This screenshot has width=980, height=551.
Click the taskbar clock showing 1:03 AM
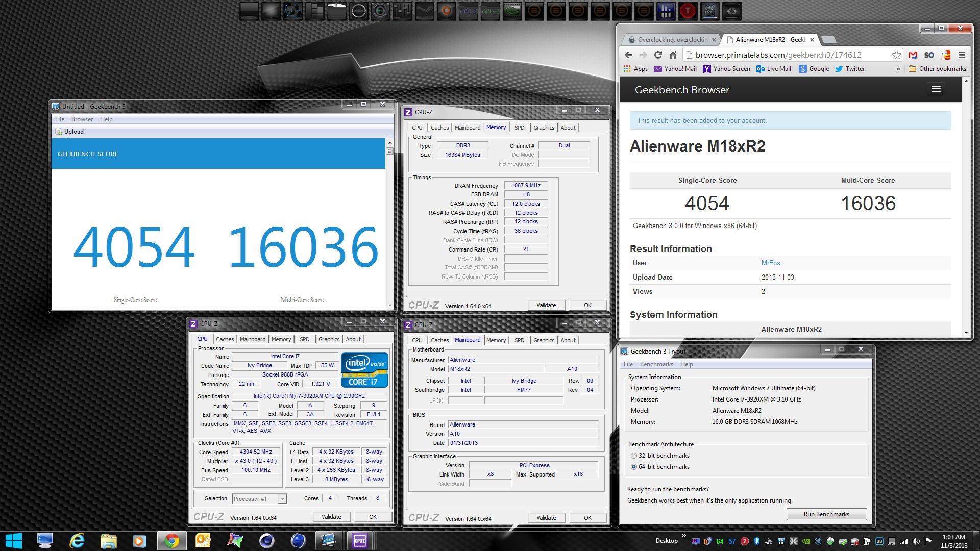(954, 541)
